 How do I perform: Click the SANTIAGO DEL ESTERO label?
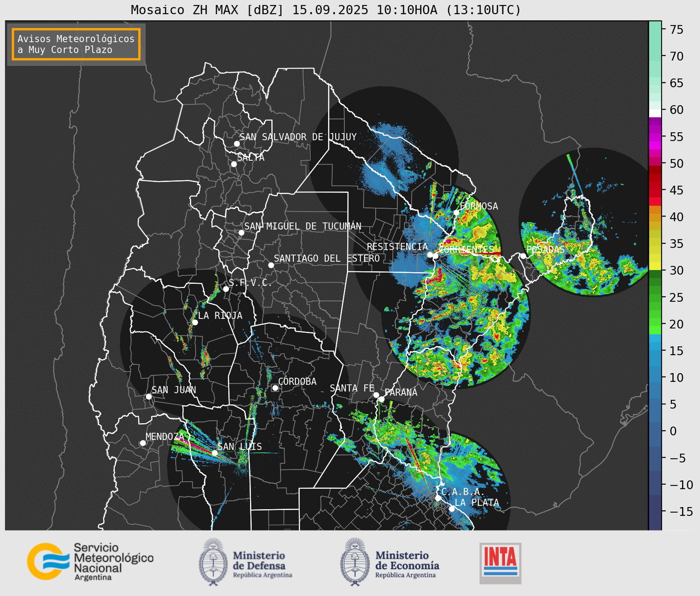327,258
